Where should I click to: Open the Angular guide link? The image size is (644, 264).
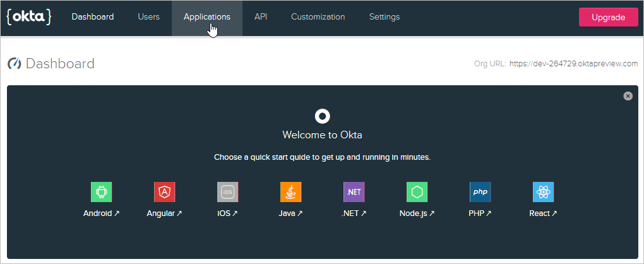tap(164, 213)
